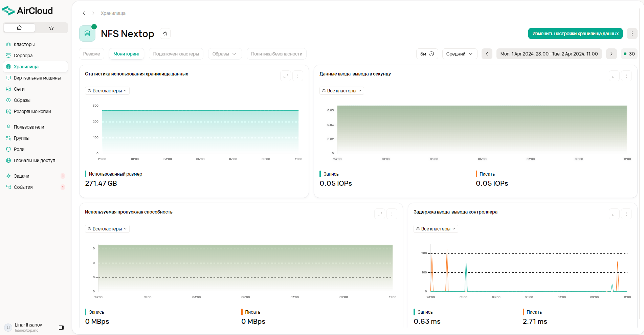Screen dimensions: 644x335
Task: Expand the controller latency chart to fullscreen
Action: [x=614, y=214]
